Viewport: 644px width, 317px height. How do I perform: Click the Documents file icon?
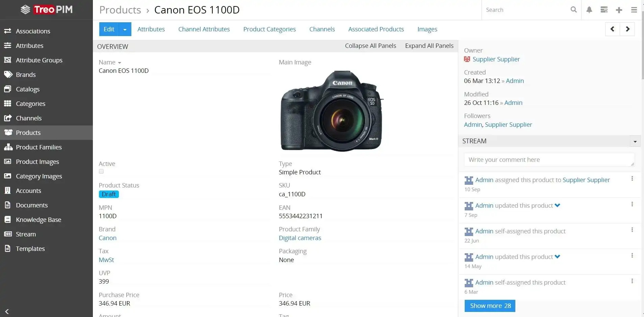pyautogui.click(x=8, y=205)
